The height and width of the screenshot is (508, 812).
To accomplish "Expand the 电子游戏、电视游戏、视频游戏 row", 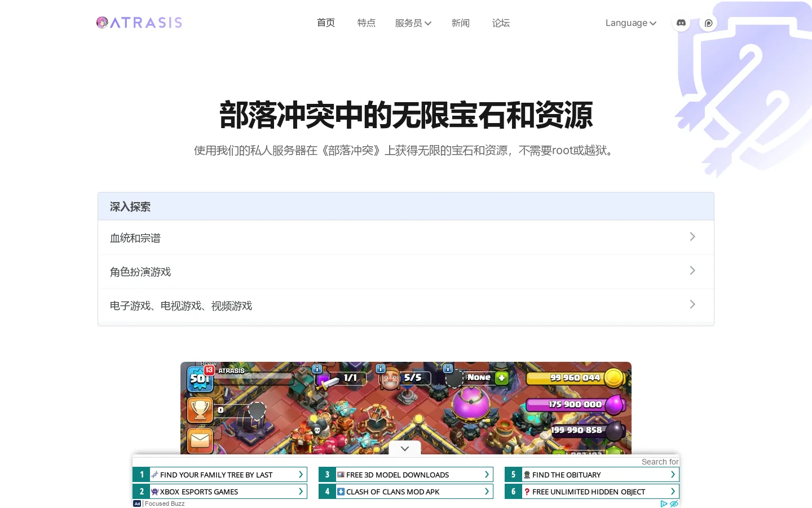I will [406, 305].
